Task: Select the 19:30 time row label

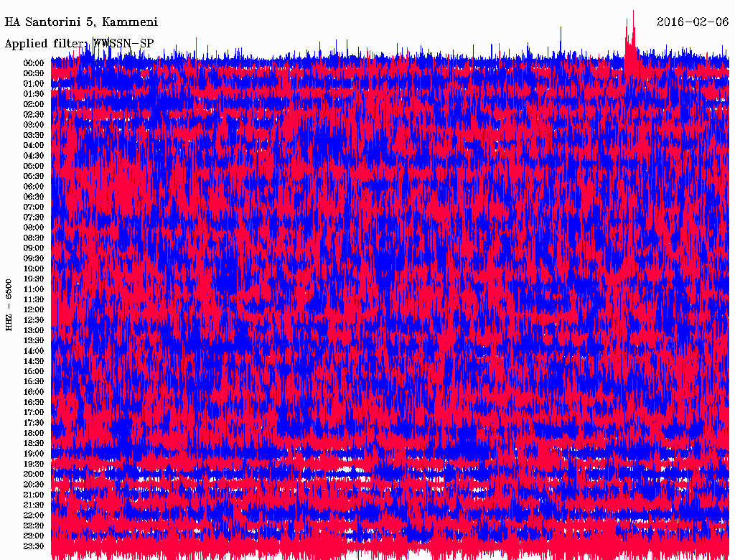Action: (33, 464)
